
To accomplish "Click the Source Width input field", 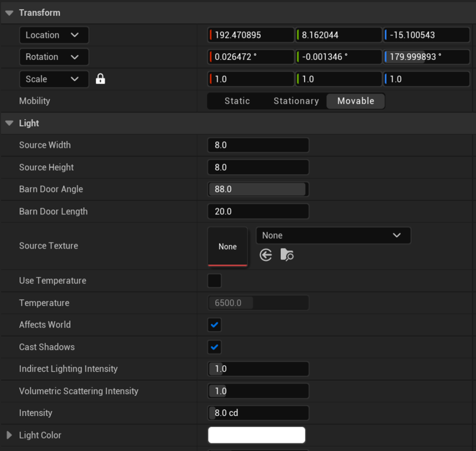I will click(258, 145).
